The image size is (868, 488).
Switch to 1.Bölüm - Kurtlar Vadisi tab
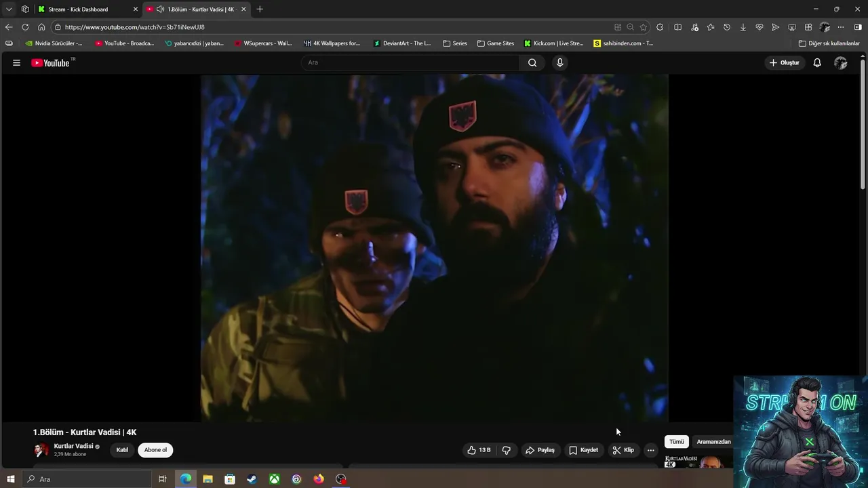196,9
